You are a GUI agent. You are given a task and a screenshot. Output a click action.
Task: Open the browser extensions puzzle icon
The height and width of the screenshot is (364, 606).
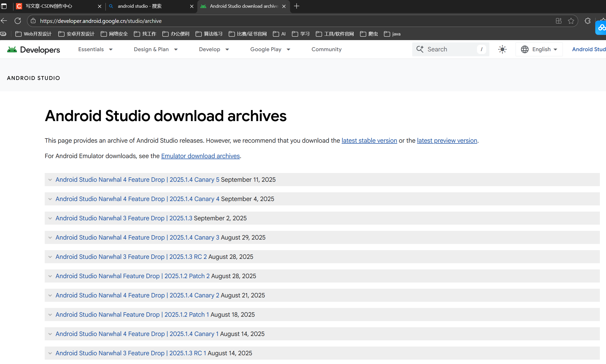(587, 21)
